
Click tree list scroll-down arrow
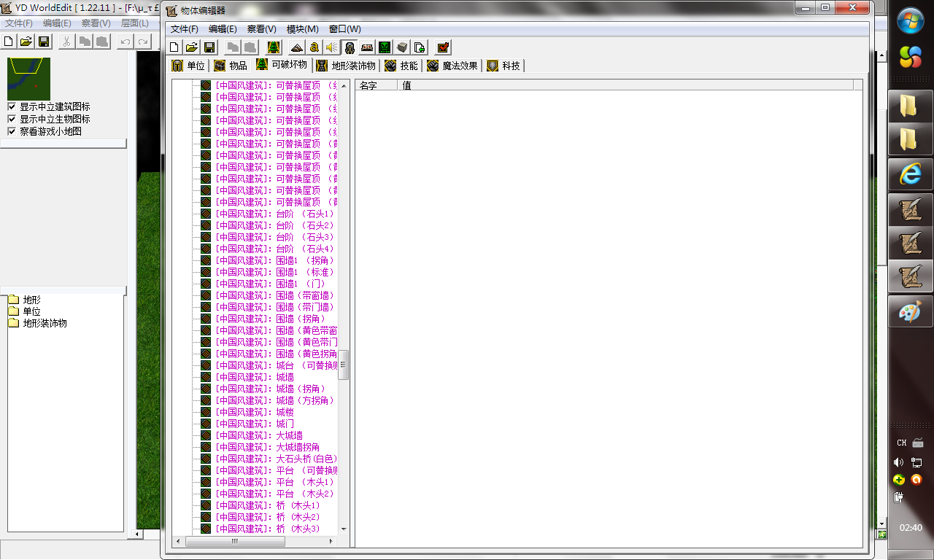coord(344,529)
